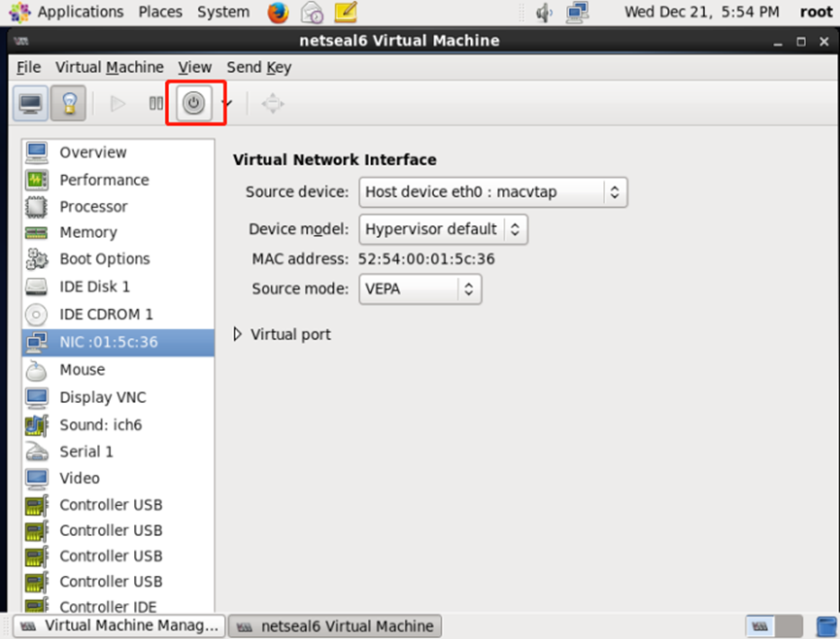Click the date and time clock
Viewport: 840px width, 639px height.
click(702, 12)
